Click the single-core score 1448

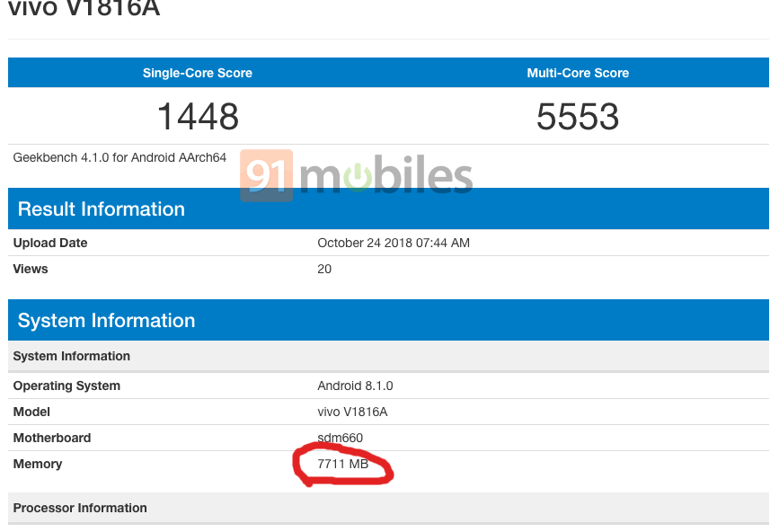tap(198, 117)
